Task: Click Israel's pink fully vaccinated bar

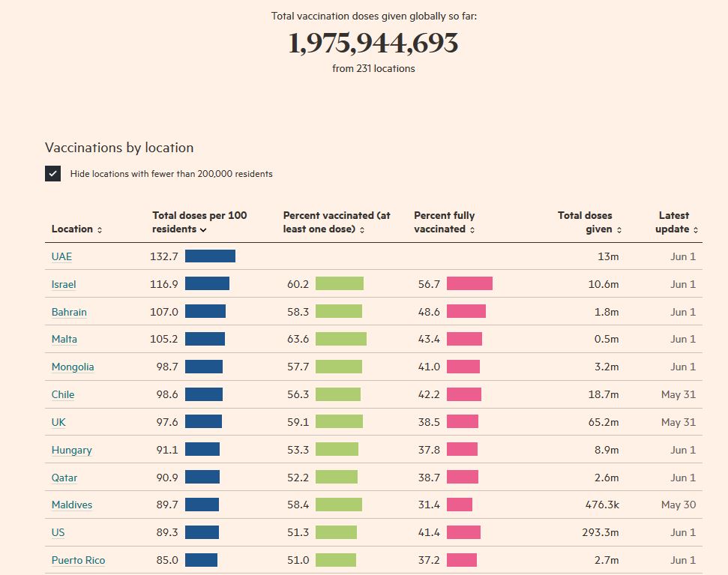Action: point(469,284)
